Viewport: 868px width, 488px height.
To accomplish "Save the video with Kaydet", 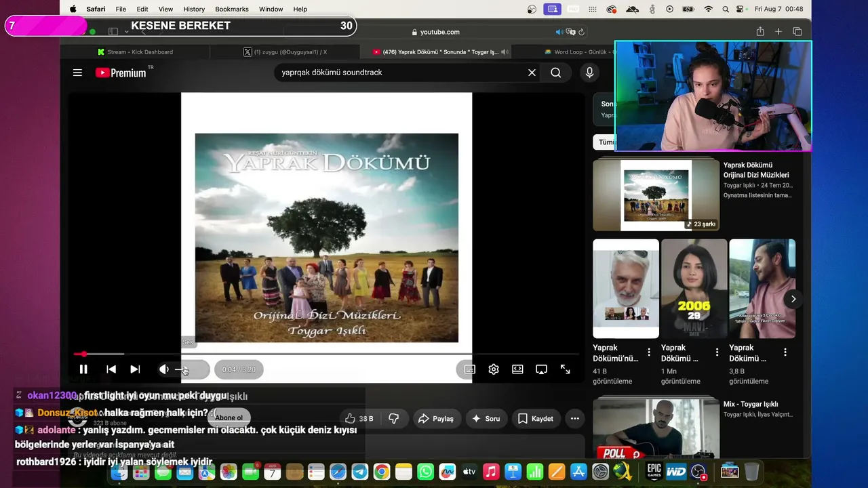I will 536,419.
